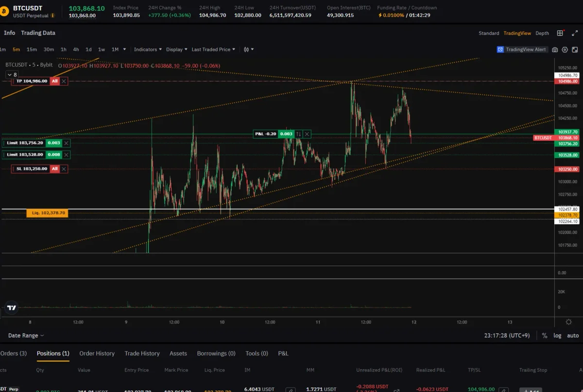Cancel the Limit 103,528.00 order
This screenshot has height=392, width=583.
coord(67,155)
